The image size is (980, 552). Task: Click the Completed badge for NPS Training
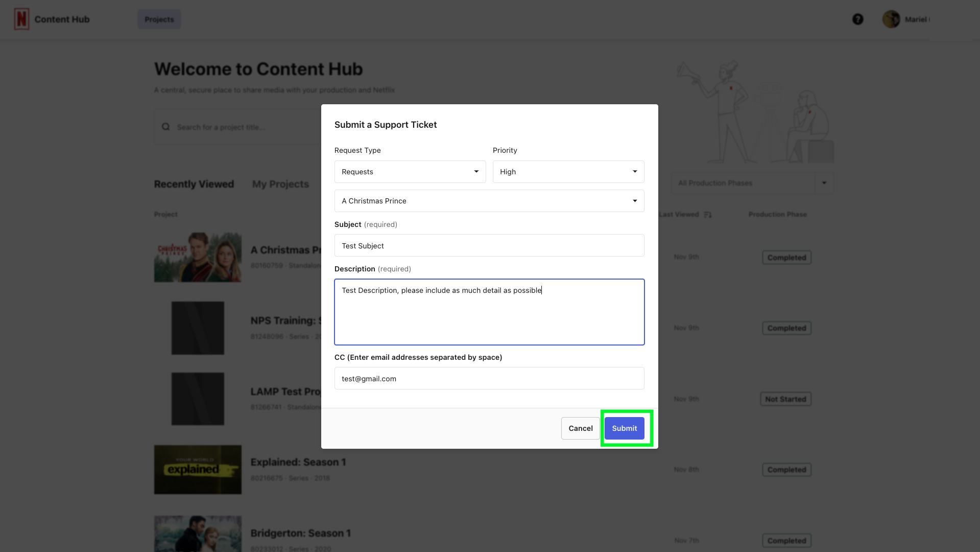(x=786, y=328)
